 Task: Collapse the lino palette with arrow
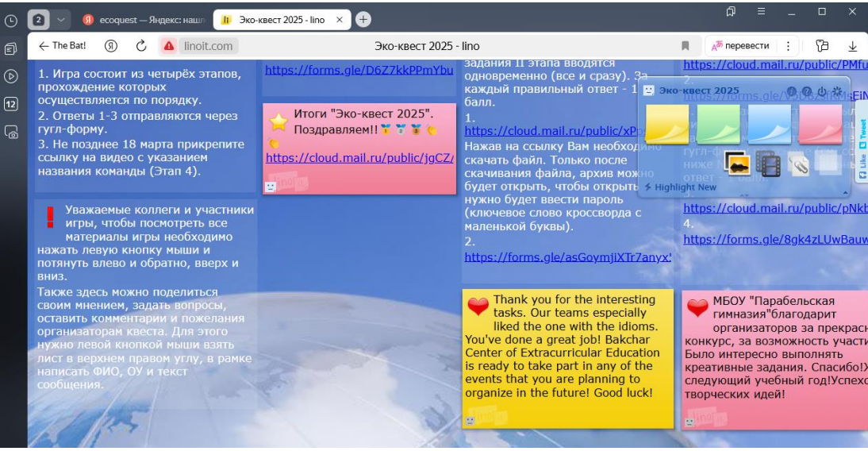(x=845, y=192)
